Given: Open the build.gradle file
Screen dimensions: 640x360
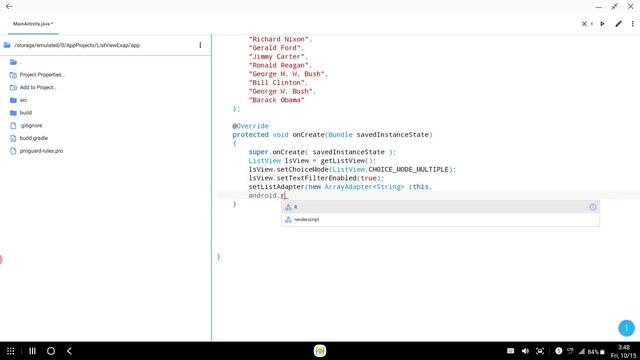Looking at the screenshot, I should (x=34, y=138).
